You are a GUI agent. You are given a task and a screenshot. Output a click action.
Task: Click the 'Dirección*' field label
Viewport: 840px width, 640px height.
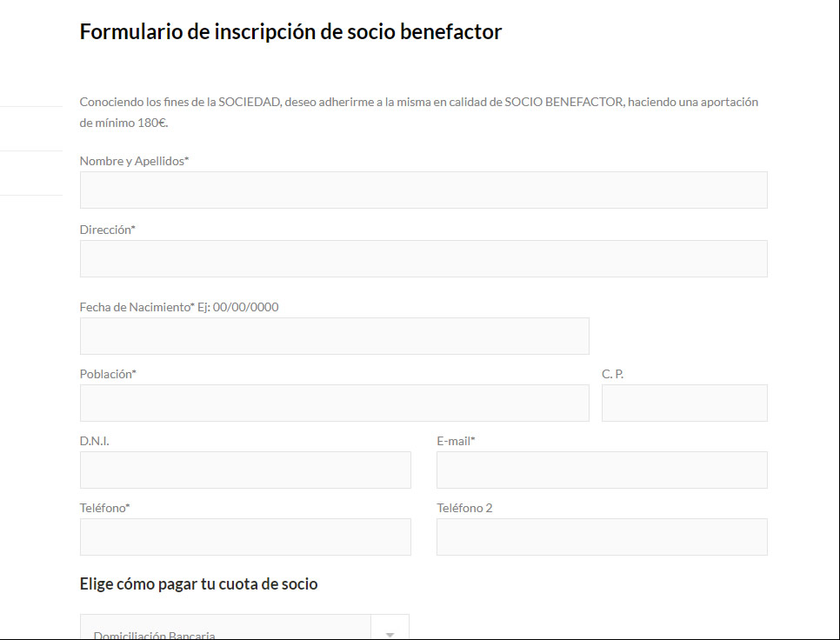pos(107,230)
